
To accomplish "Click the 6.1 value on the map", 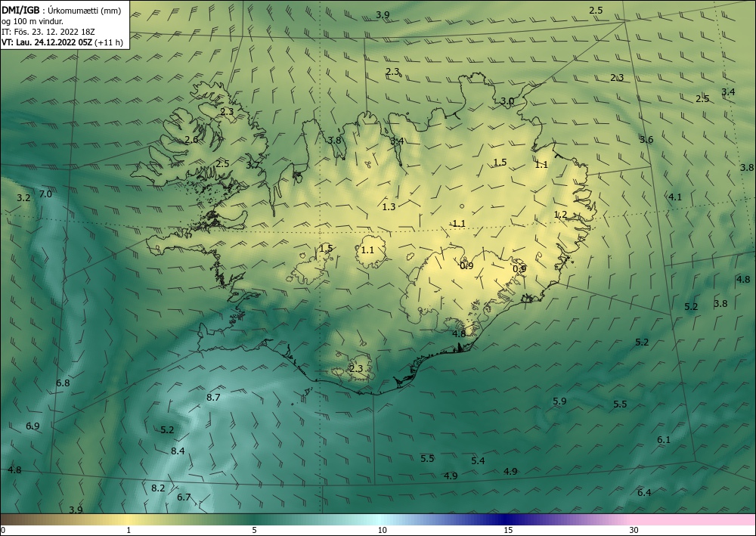I will click(664, 439).
